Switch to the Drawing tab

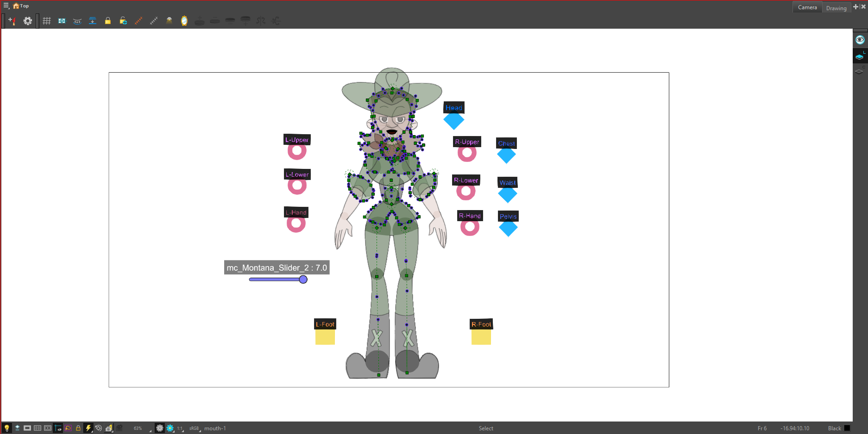point(836,8)
